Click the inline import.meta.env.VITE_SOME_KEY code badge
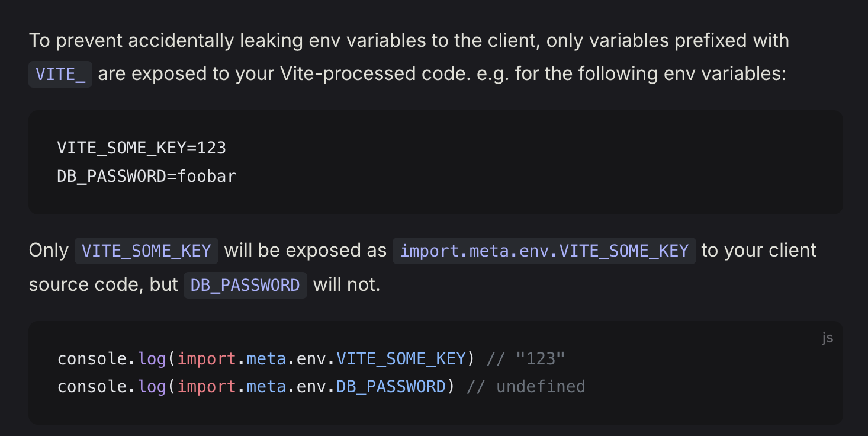The image size is (868, 436). pyautogui.click(x=544, y=251)
